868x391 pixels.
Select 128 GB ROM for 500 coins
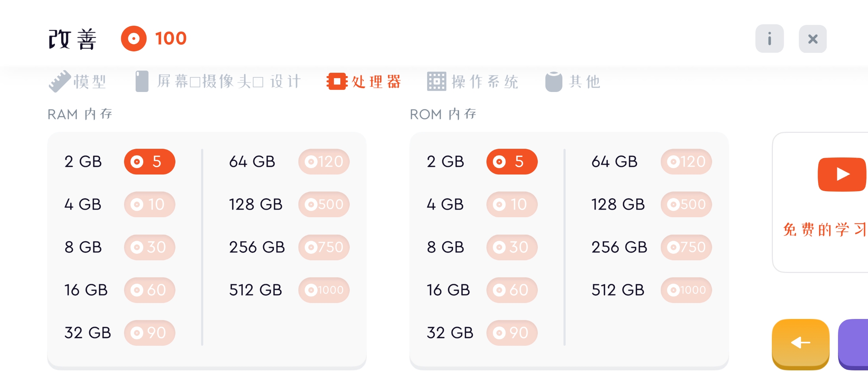[x=686, y=204]
